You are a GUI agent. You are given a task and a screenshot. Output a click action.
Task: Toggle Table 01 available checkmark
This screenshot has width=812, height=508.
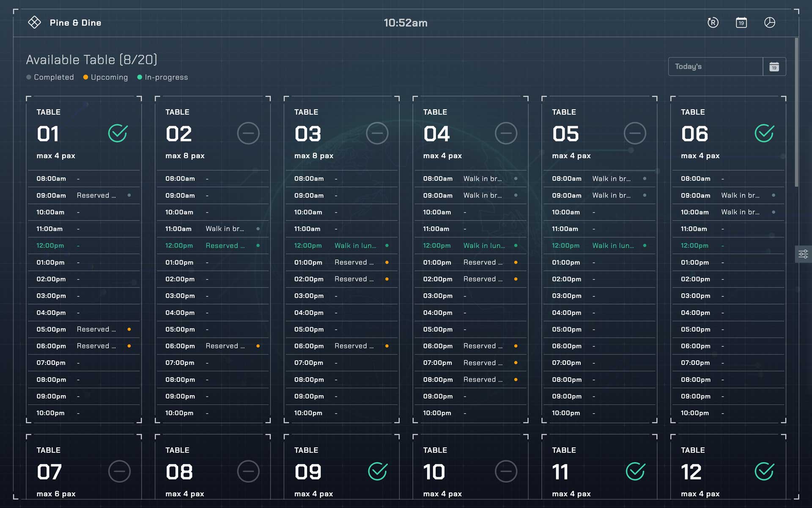point(118,133)
